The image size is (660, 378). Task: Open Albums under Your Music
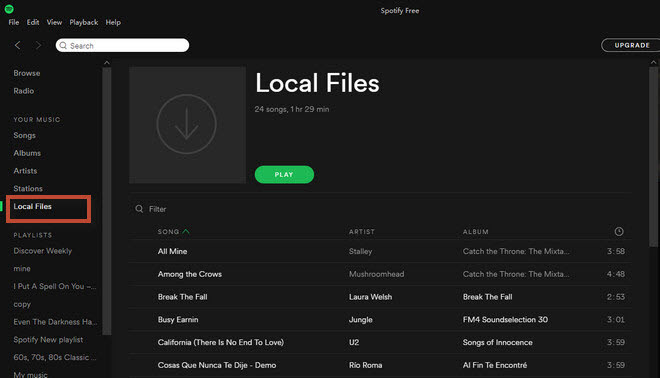(27, 153)
